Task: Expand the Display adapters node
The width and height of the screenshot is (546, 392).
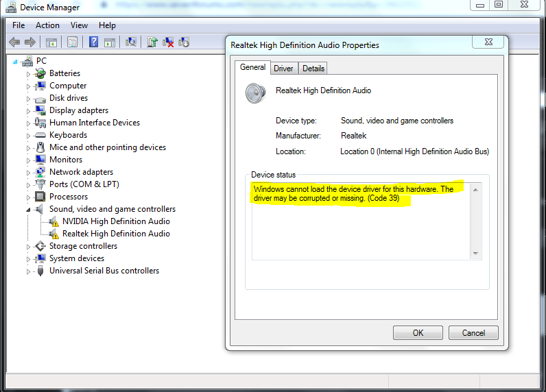Action: pyautogui.click(x=29, y=111)
